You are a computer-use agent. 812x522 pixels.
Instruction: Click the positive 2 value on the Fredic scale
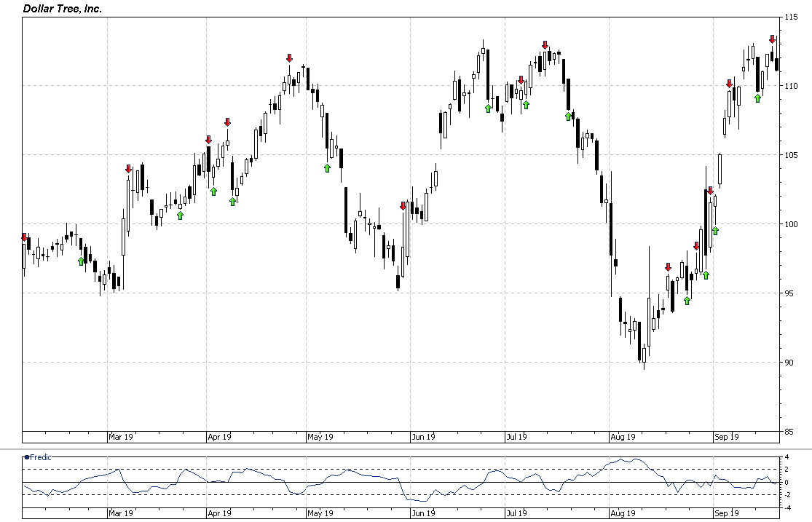click(x=787, y=470)
